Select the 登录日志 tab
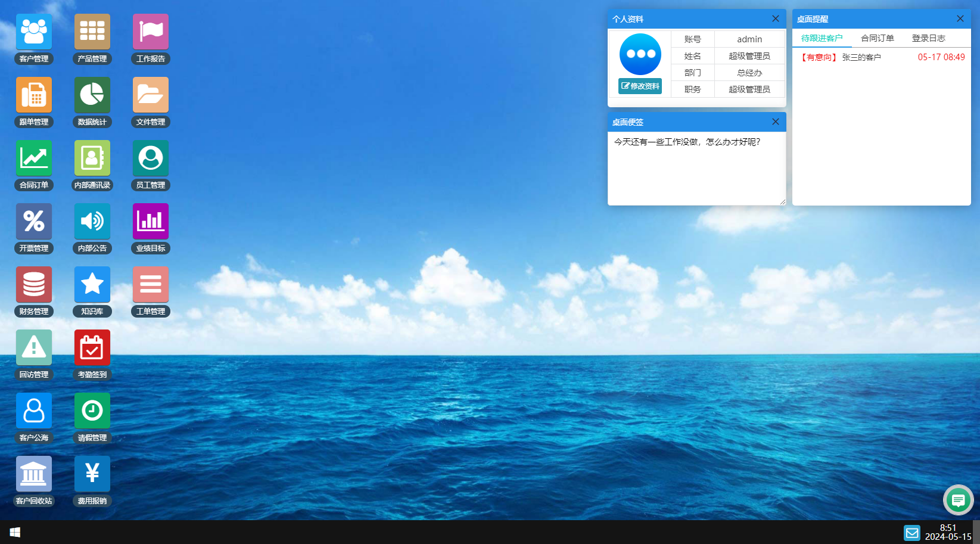This screenshot has width=980, height=544. pyautogui.click(x=928, y=38)
